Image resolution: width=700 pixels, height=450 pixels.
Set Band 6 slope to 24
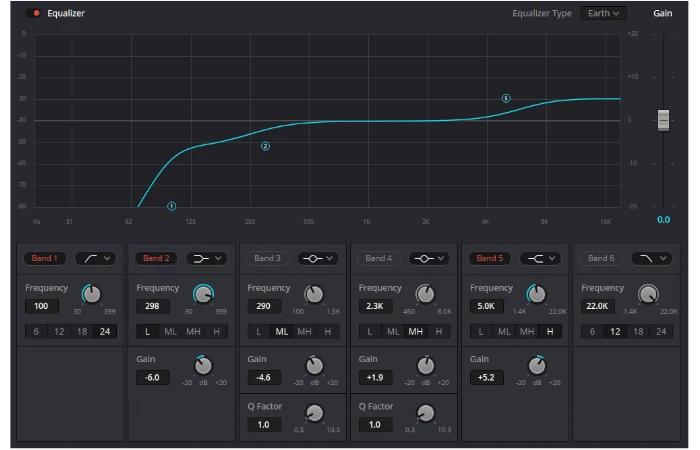pos(661,332)
